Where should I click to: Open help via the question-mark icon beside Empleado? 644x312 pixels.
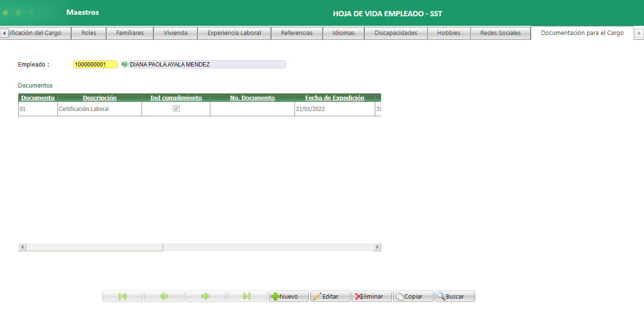pyautogui.click(x=124, y=64)
